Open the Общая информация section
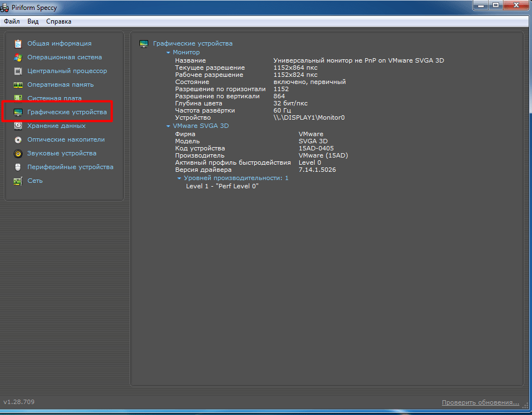 pos(59,43)
